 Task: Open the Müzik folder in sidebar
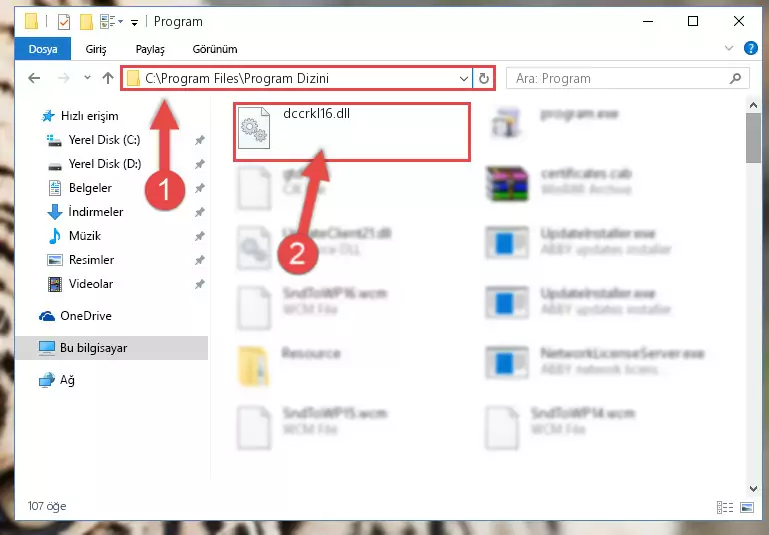tap(74, 236)
